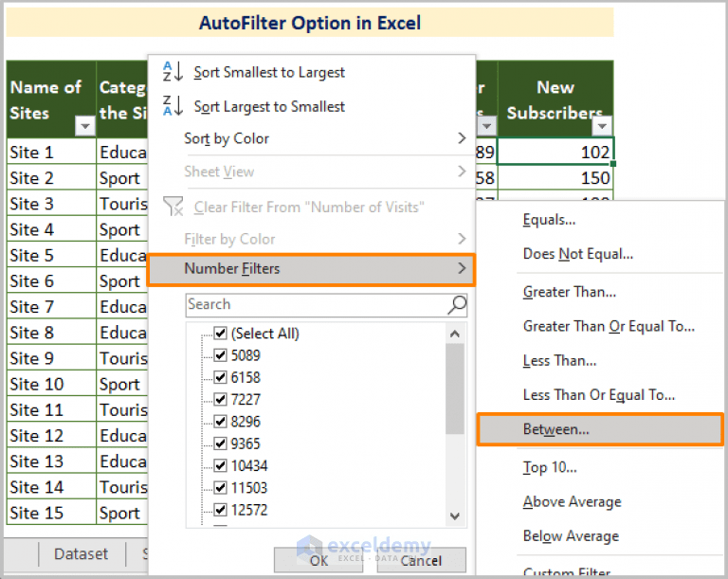728x579 pixels.
Task: Open the Name of Sites filter dropdown
Action: click(85, 126)
